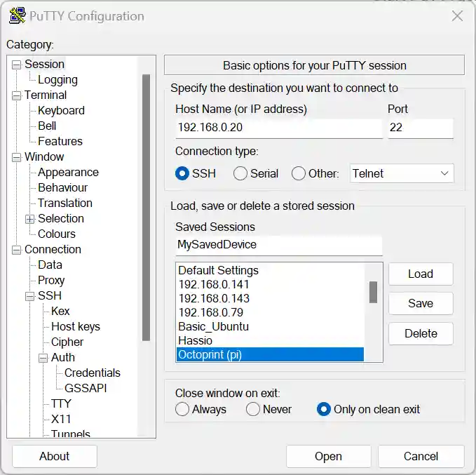
Task: Open the Telnet connection type dropdown
Action: coord(402,173)
